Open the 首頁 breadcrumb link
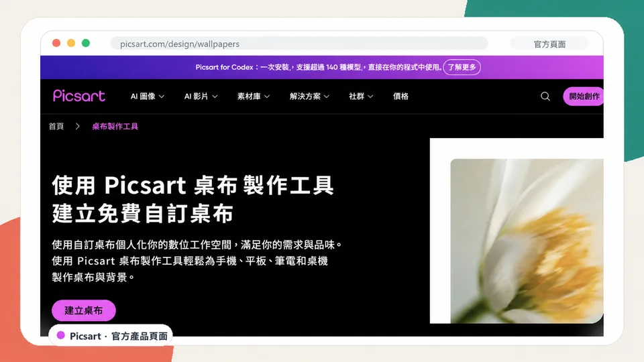This screenshot has height=362, width=644. (x=56, y=127)
